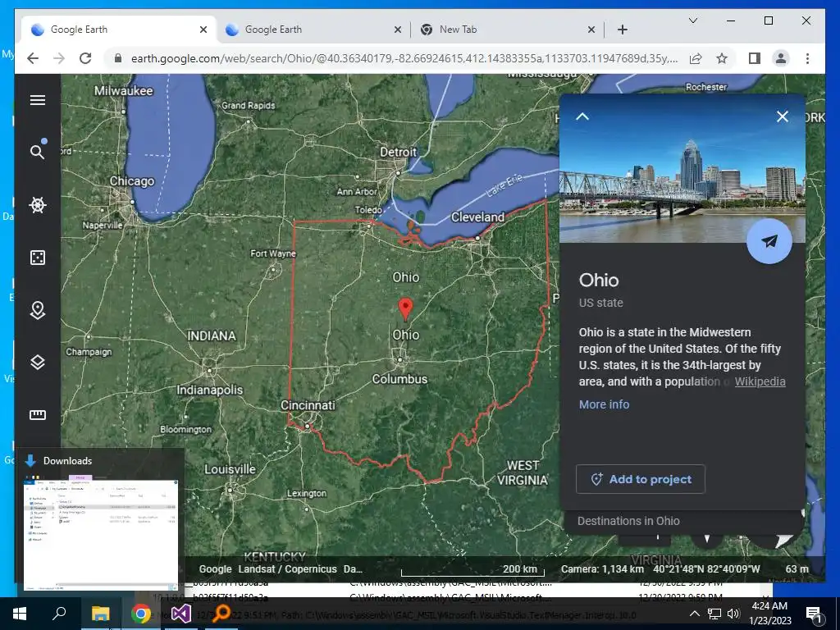This screenshot has height=630, width=840.
Task: Open a new browser tab with plus
Action: 622,30
